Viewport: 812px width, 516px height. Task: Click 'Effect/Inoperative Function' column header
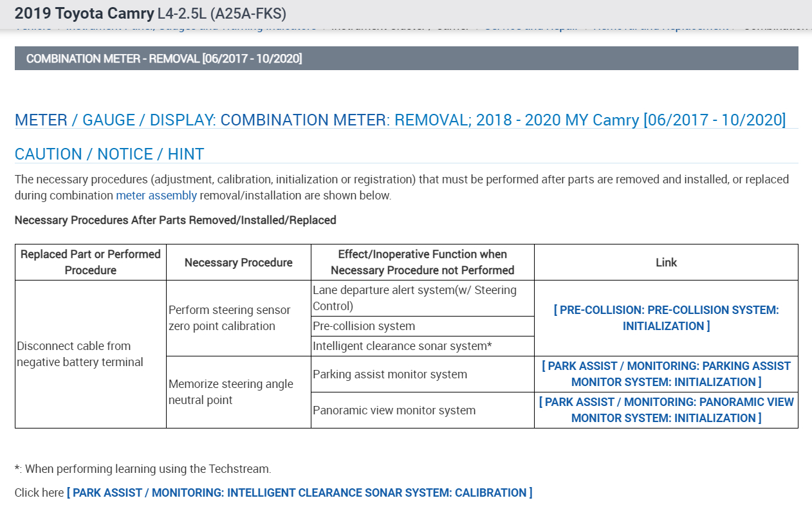coord(423,263)
